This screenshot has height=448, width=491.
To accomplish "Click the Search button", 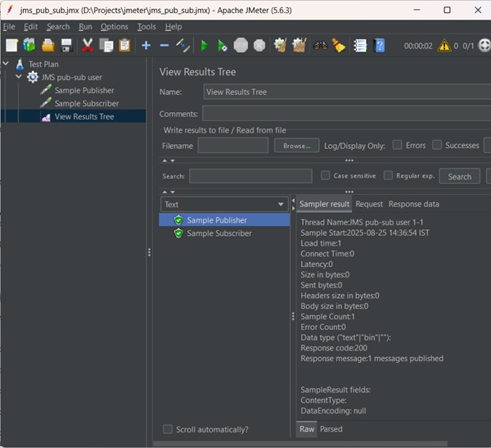I will click(459, 177).
